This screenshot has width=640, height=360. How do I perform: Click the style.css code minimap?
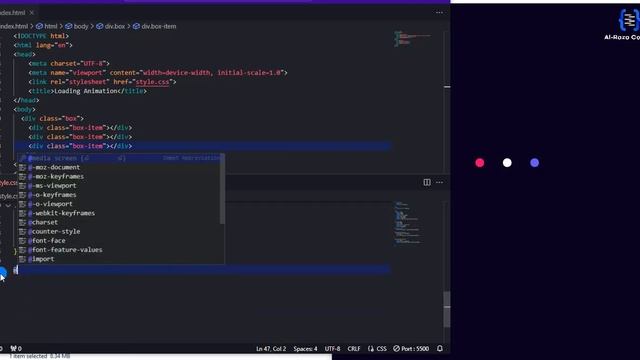(407, 223)
